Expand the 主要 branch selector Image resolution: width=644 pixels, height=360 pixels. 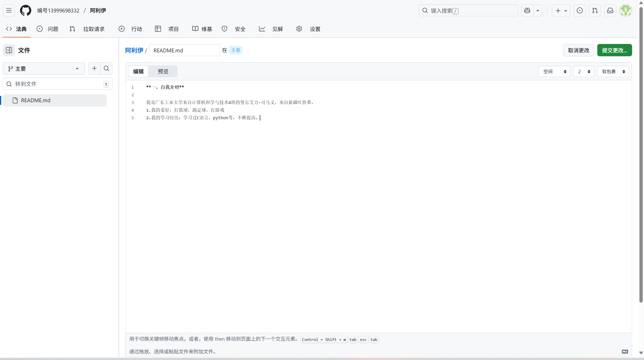(x=43, y=68)
